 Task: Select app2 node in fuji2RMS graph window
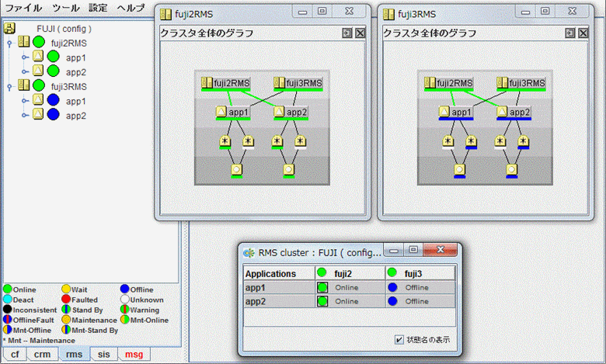click(291, 113)
